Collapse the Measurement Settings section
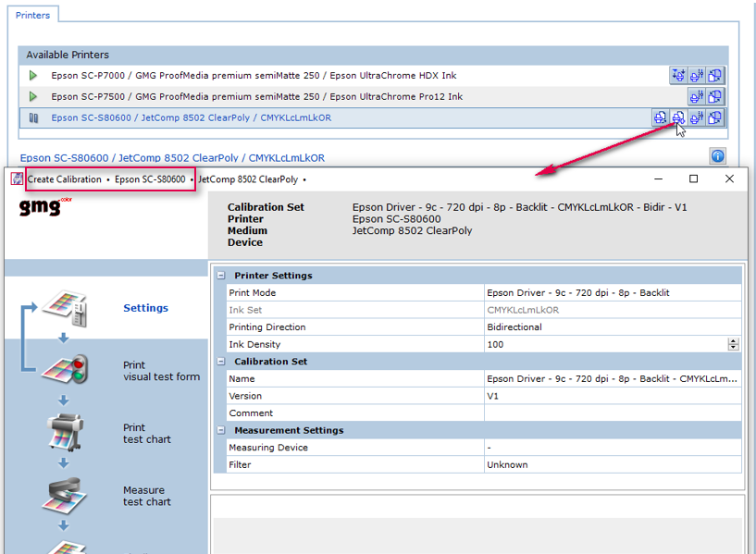 click(x=220, y=430)
